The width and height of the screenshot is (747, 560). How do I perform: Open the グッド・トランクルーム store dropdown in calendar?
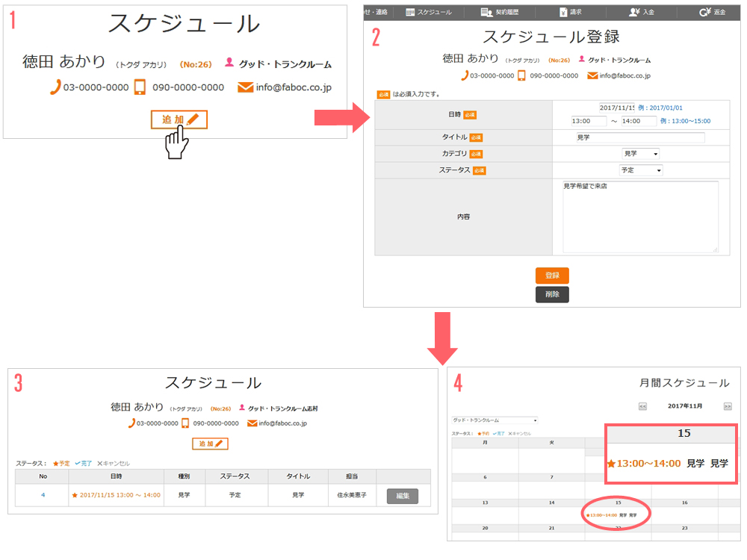point(495,420)
